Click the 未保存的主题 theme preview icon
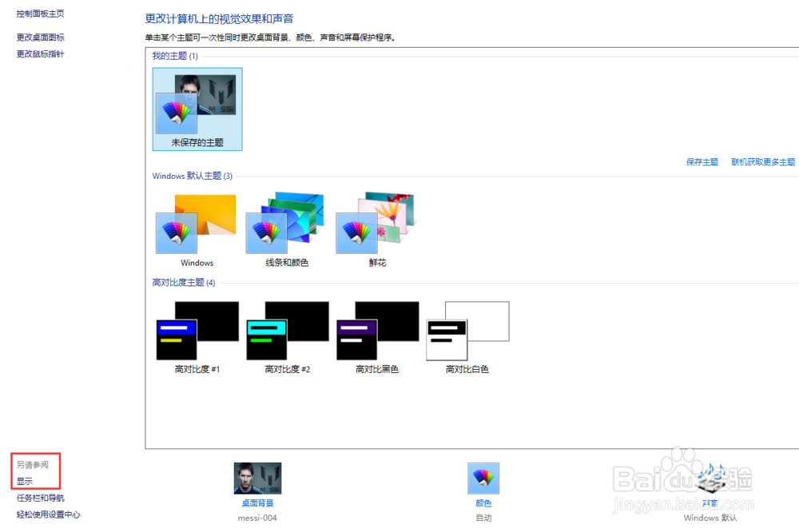799x532 pixels. tap(197, 104)
